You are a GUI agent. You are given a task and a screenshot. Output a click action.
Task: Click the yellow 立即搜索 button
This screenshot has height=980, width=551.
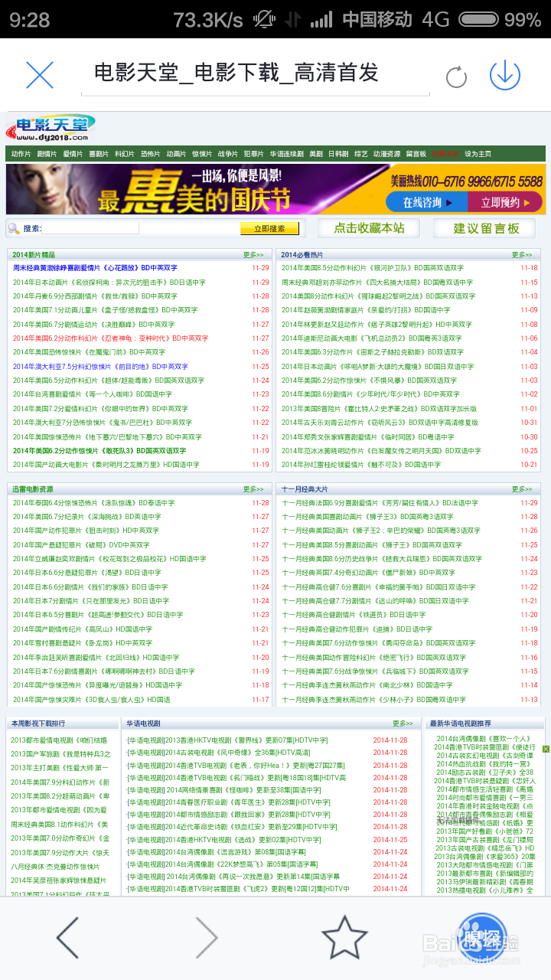click(x=269, y=228)
